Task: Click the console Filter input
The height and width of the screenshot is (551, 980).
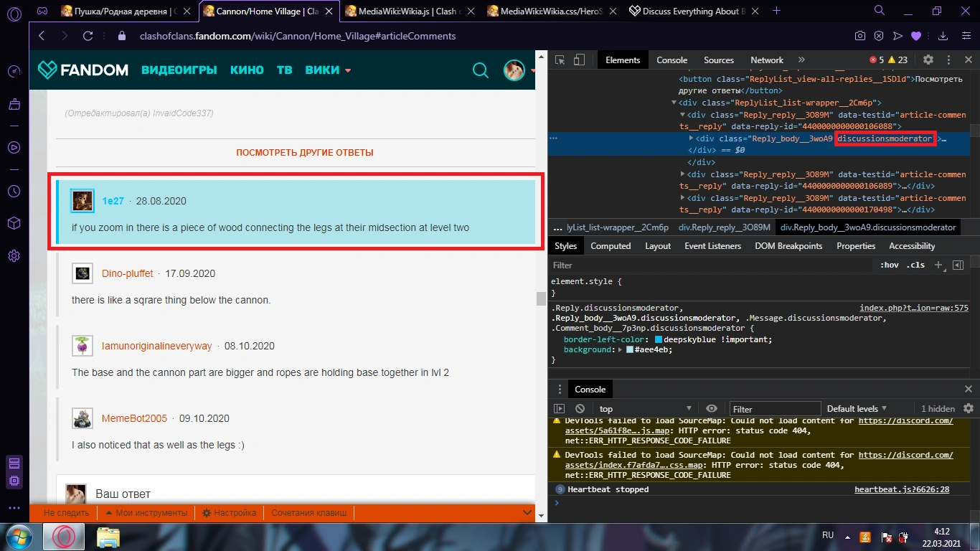Action: 775,409
